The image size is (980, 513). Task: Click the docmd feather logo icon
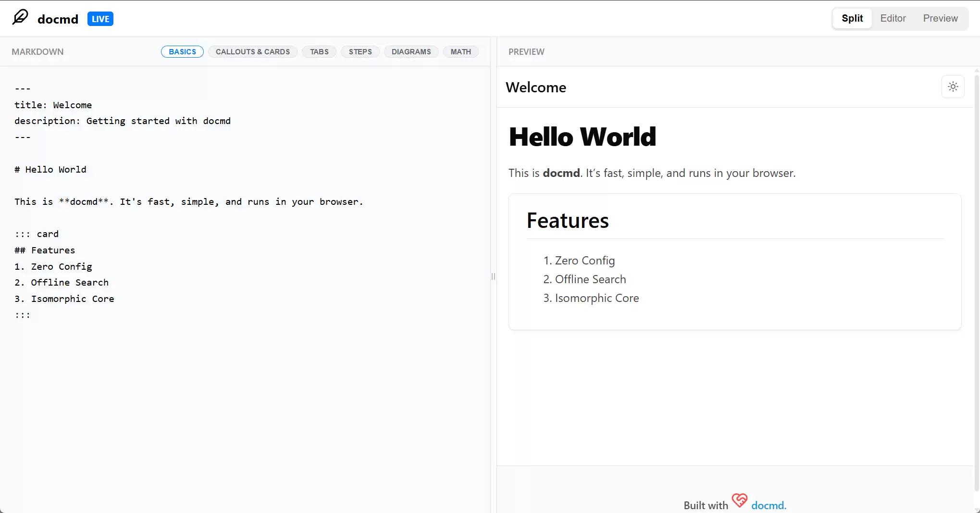click(x=20, y=18)
